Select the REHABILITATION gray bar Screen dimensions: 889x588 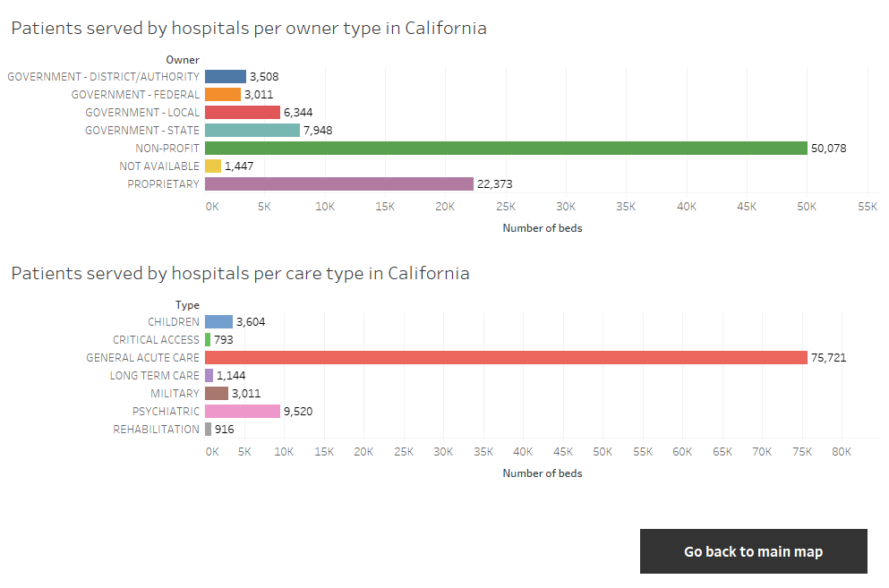[x=209, y=429]
